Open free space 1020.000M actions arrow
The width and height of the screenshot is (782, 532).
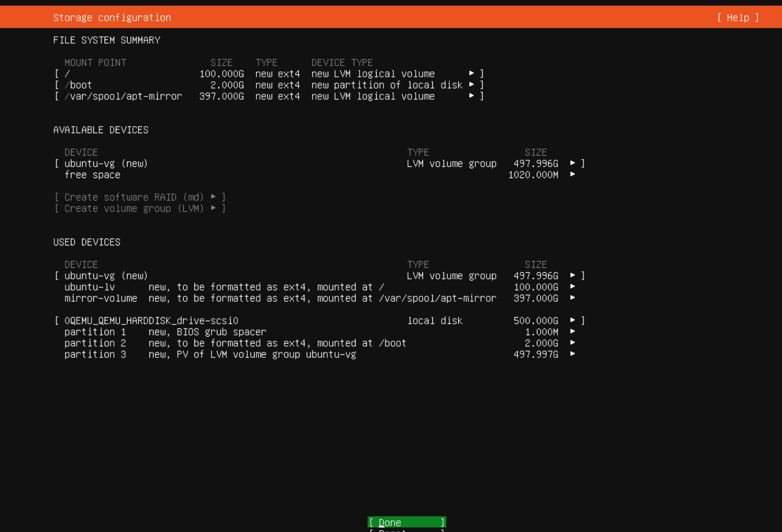572,174
